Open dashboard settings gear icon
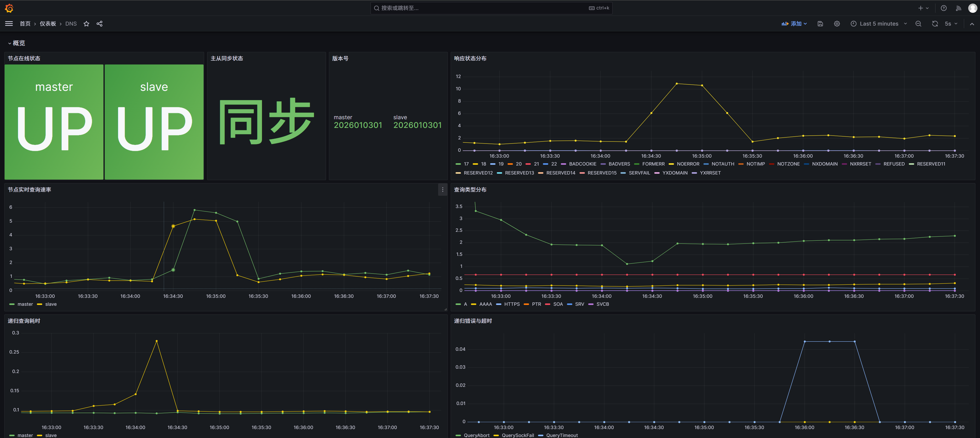 click(x=837, y=24)
